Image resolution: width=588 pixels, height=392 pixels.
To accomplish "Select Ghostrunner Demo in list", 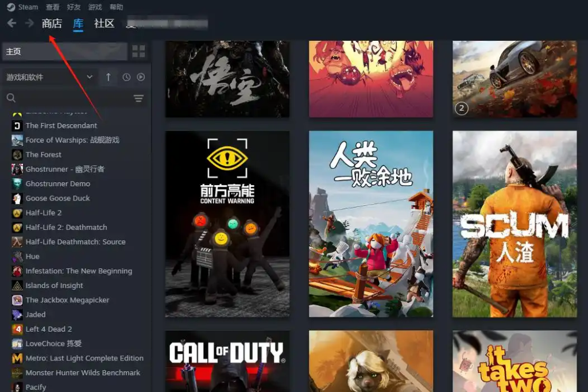I will 58,183.
